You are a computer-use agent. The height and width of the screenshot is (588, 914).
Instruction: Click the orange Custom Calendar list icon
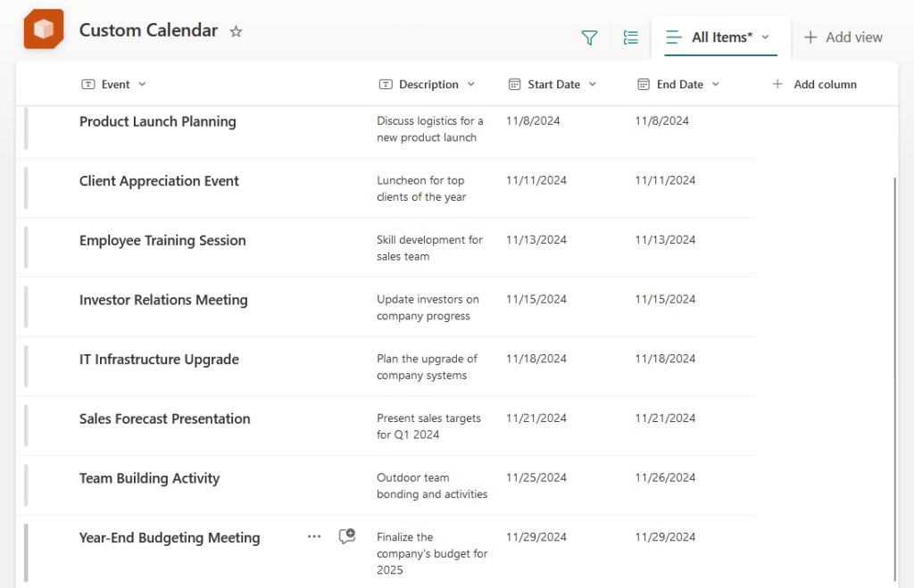[44, 29]
